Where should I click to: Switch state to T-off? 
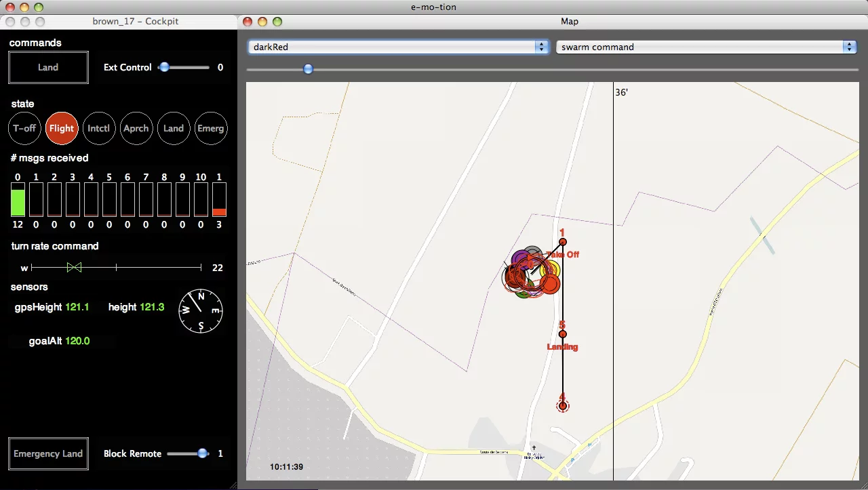(24, 128)
